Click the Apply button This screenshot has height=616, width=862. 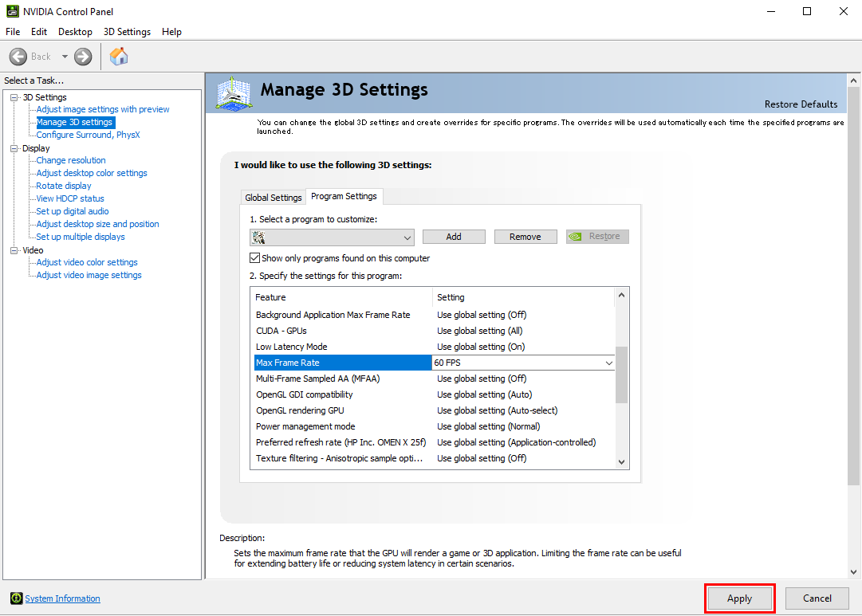739,598
